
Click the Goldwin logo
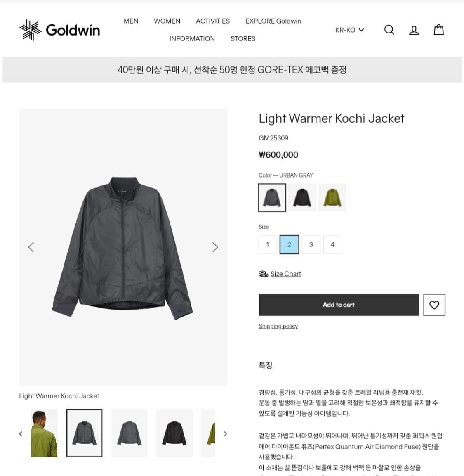pos(59,30)
